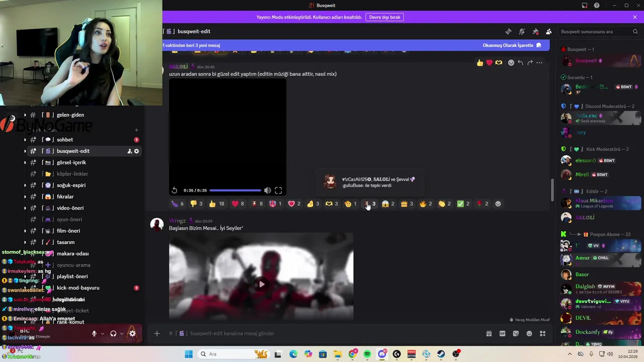Open sticker picker in message box
Screen dimensions: 644x362
(x=516, y=333)
